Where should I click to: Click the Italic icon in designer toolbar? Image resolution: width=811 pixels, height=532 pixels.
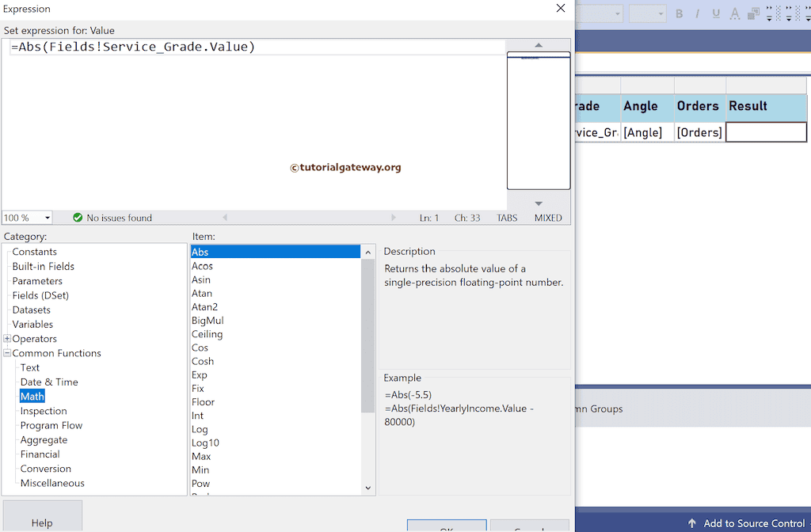pos(697,14)
